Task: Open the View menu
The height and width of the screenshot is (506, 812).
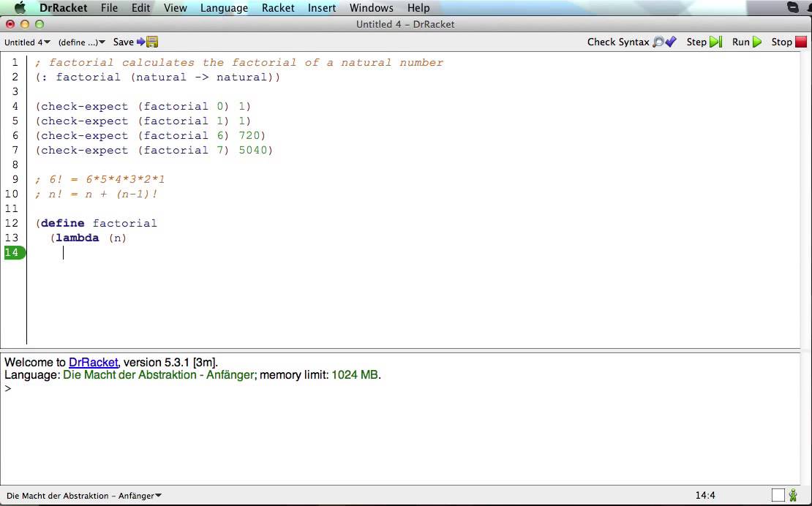Action: pos(175,8)
